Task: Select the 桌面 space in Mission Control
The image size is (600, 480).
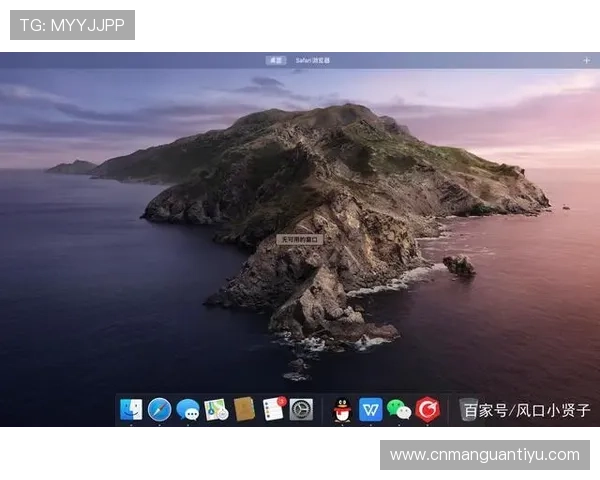Action: 275,60
